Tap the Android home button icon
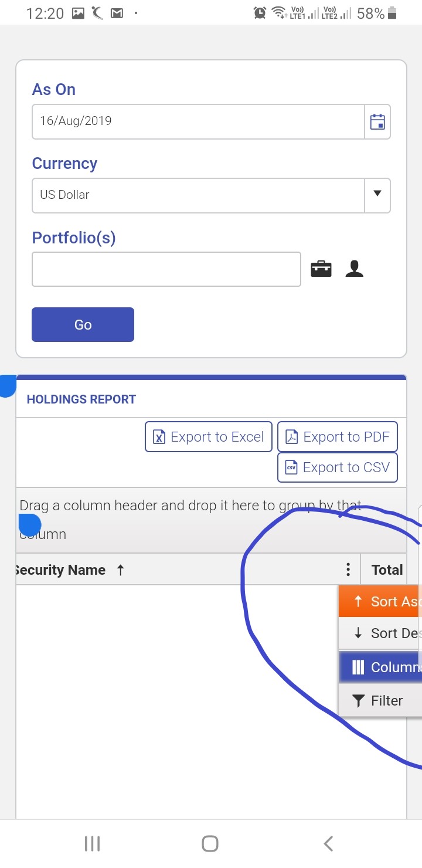The width and height of the screenshot is (422, 868). click(x=210, y=843)
